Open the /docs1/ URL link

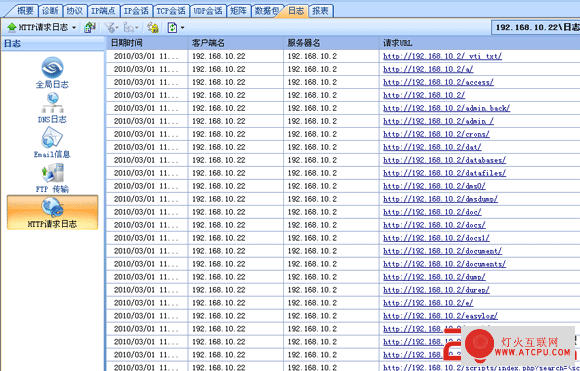(436, 238)
